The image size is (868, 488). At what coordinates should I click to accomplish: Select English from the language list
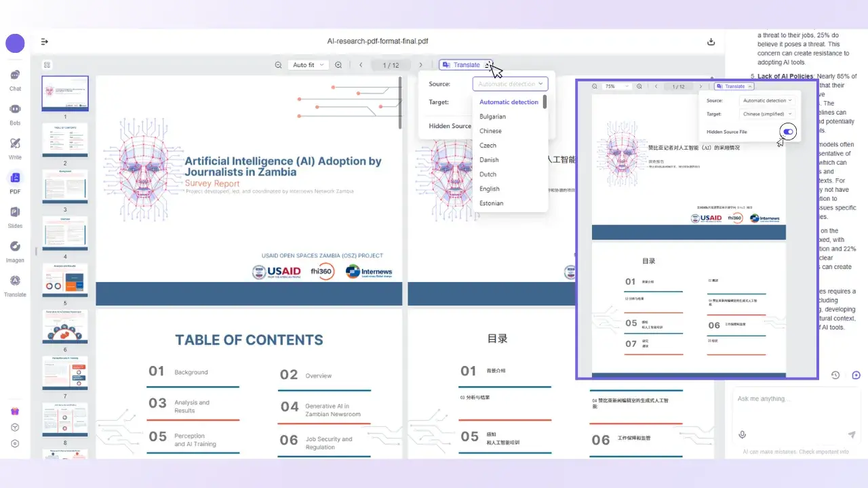pos(490,189)
